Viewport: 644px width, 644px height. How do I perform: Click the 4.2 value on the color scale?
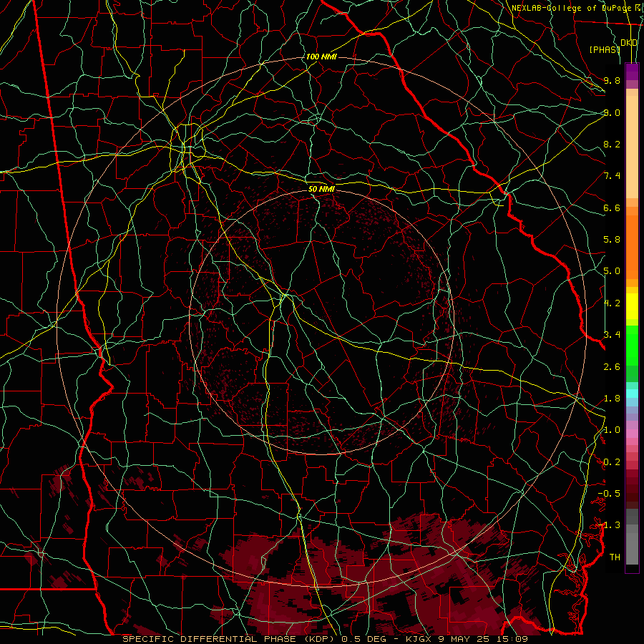pyautogui.click(x=612, y=303)
